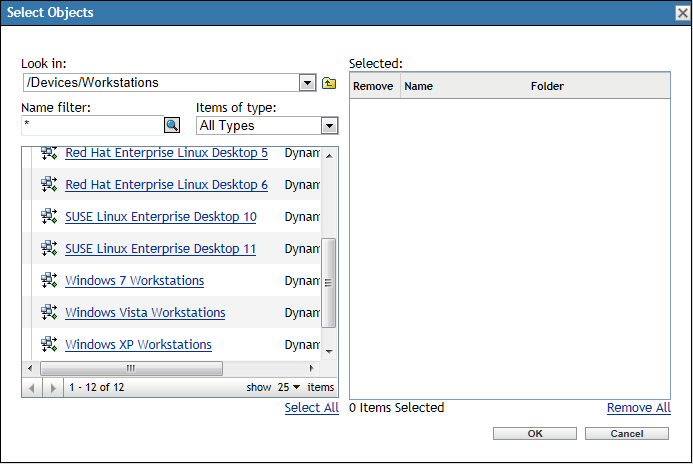693x464 pixels.
Task: Click the vertical scrollbar down arrow in list
Action: point(329,352)
